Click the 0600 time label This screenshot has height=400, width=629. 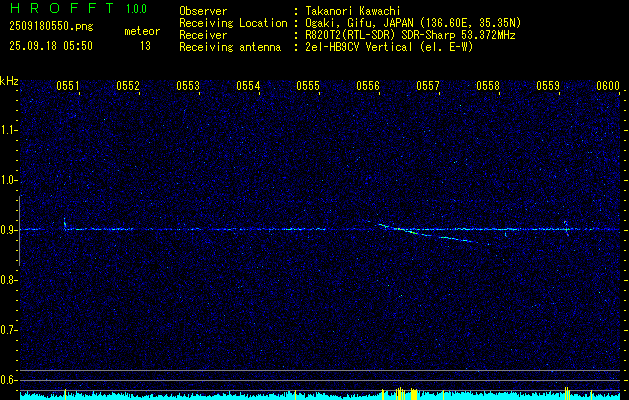point(608,87)
